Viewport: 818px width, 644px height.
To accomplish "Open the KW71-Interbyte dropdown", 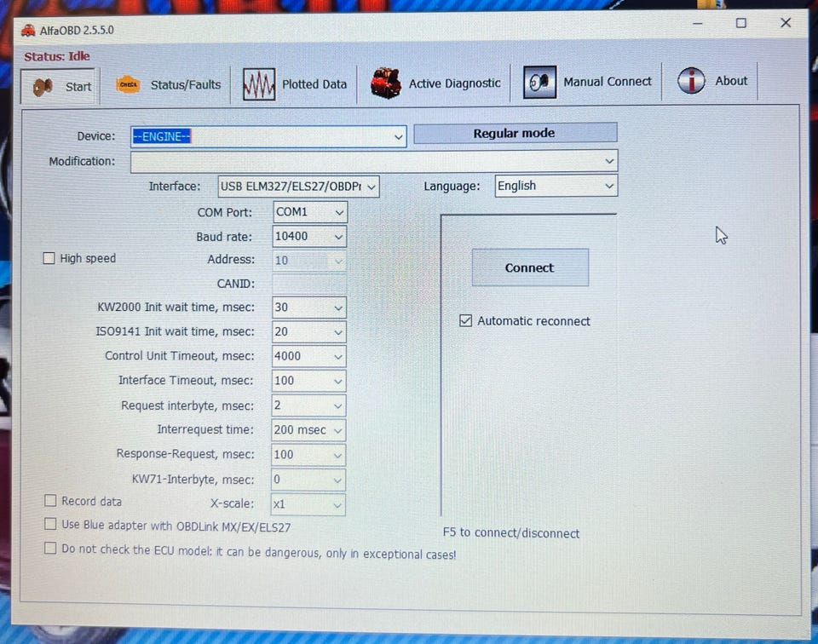I will tap(337, 480).
